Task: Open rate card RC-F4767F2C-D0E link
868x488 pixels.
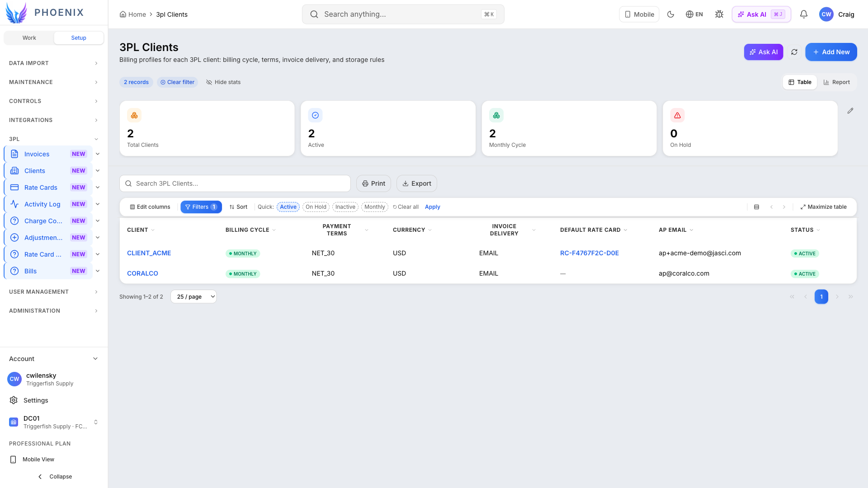Action: coord(589,253)
